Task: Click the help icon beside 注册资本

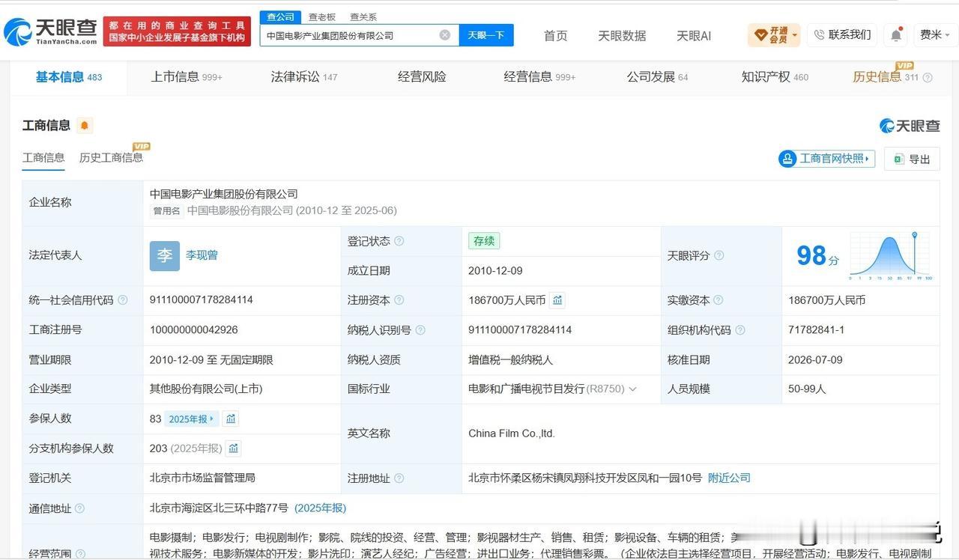Action: [x=399, y=300]
